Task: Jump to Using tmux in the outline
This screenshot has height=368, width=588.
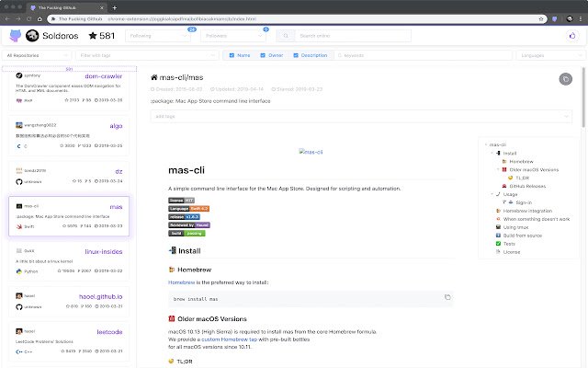Action: click(x=515, y=227)
